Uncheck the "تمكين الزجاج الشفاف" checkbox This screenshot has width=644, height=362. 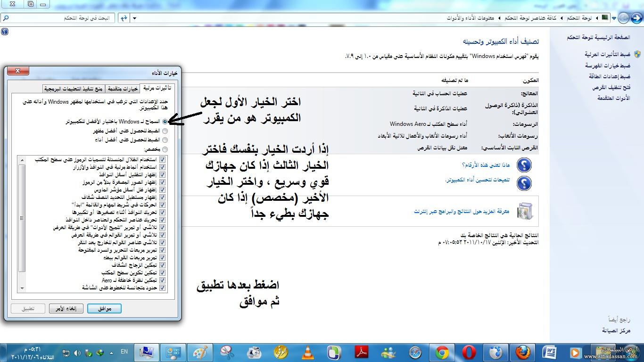coord(162,265)
